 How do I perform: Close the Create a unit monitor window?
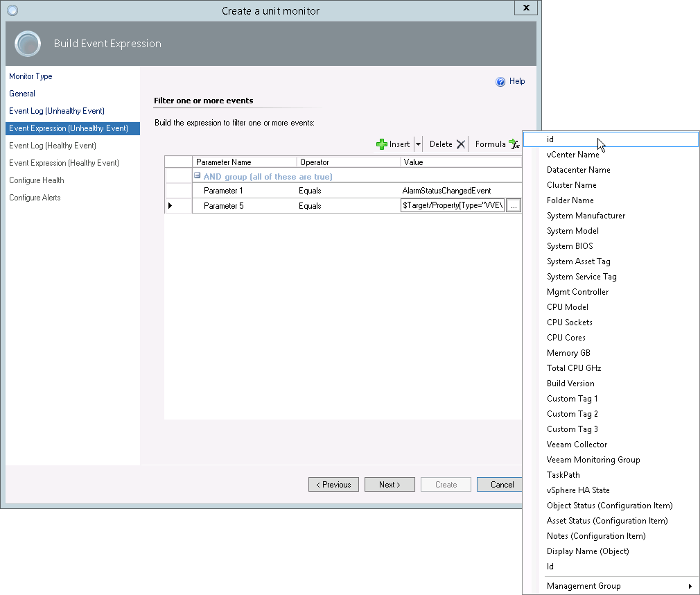(526, 8)
